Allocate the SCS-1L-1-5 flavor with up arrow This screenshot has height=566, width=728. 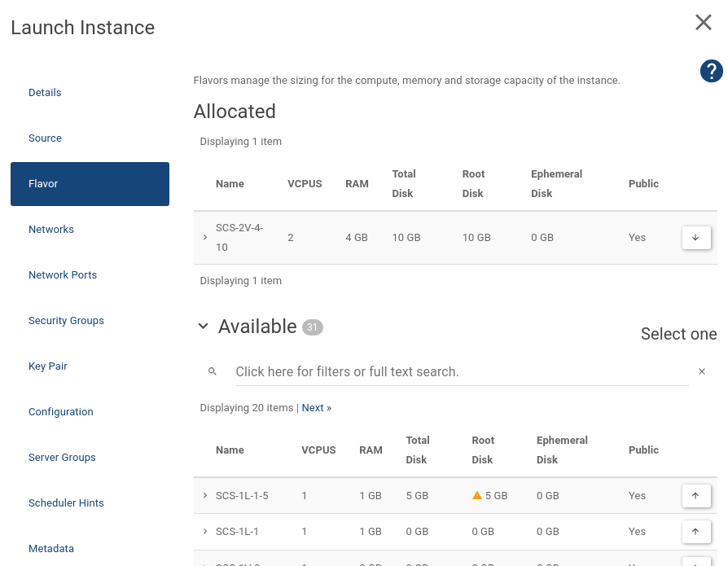click(695, 495)
